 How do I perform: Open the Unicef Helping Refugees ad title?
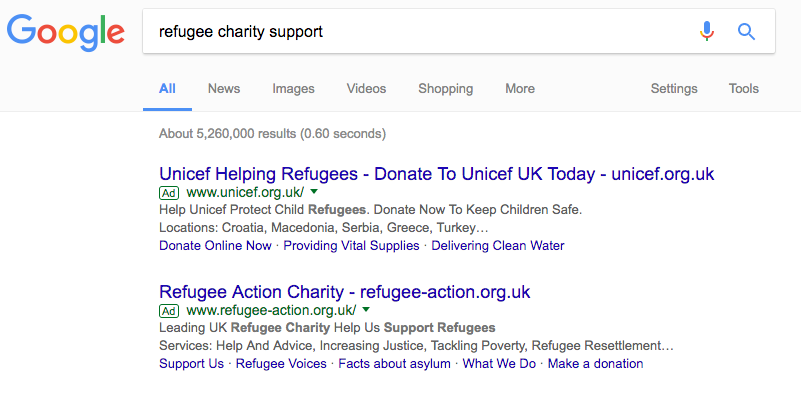tap(437, 174)
